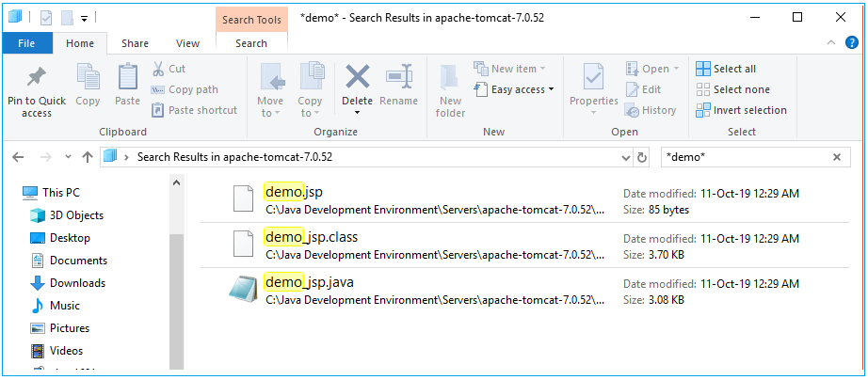Click the Back navigation arrow
Viewport: 868px width, 380px height.
18,157
